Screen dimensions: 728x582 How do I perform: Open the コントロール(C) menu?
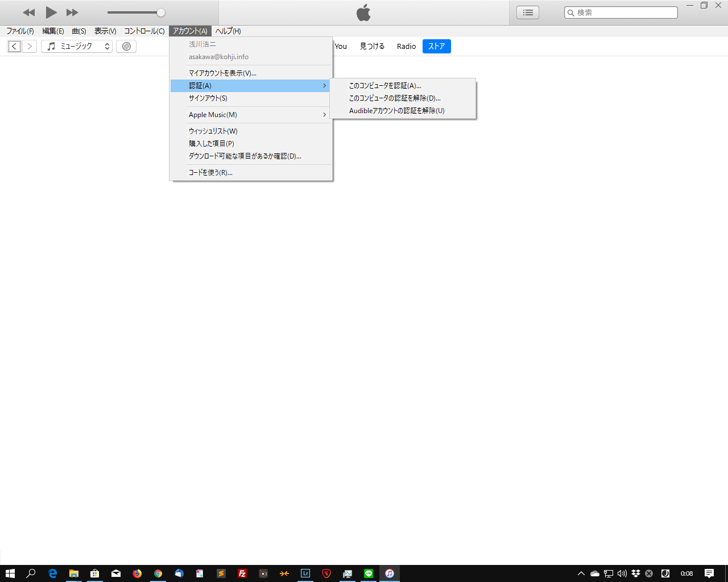pos(144,31)
